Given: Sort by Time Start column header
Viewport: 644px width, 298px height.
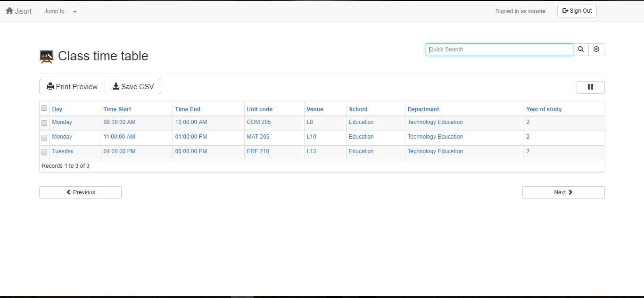Looking at the screenshot, I should tap(117, 109).
